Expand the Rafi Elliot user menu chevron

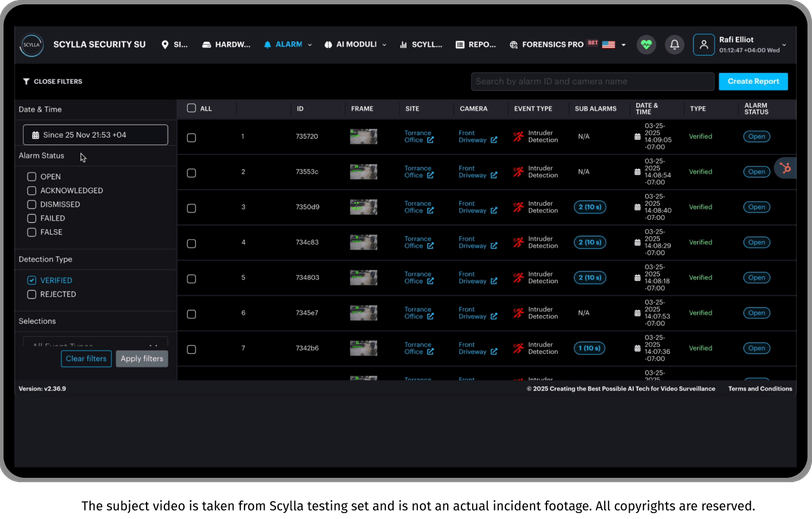784,45
